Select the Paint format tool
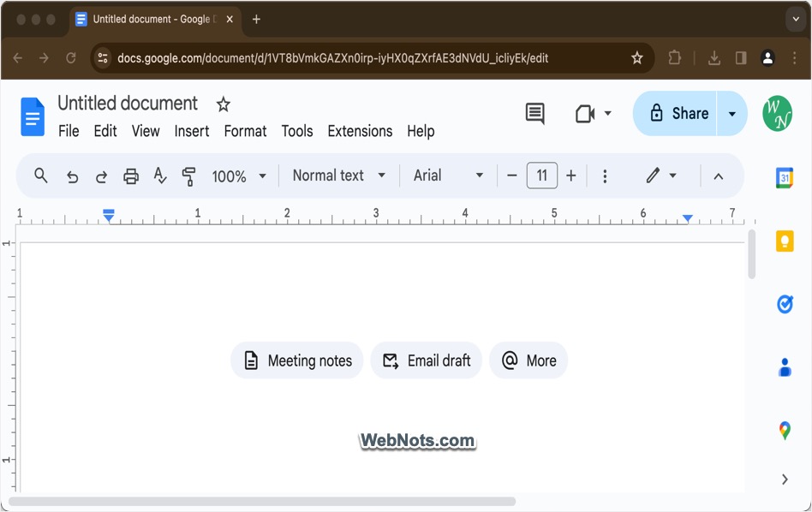Screen dimensions: 812x512 pyautogui.click(x=188, y=176)
